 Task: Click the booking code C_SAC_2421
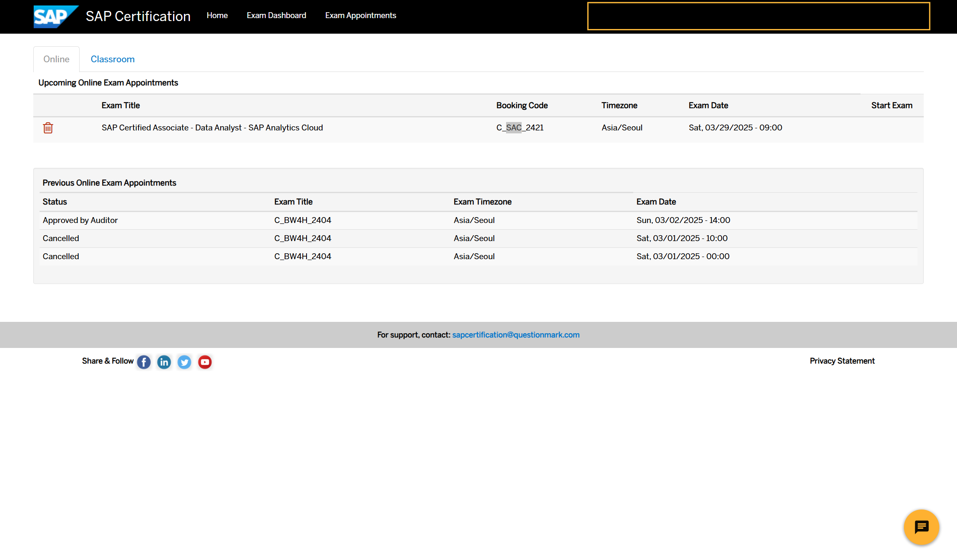coord(520,127)
